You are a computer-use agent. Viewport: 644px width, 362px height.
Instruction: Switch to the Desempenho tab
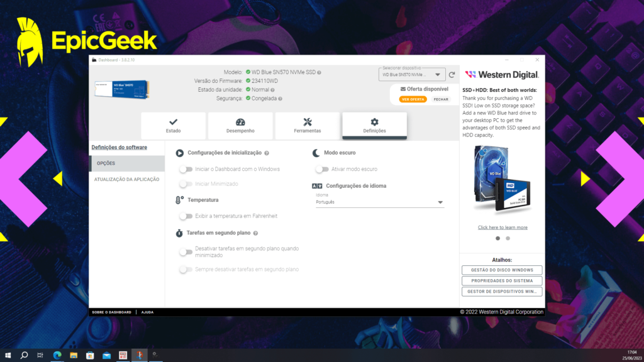click(240, 125)
